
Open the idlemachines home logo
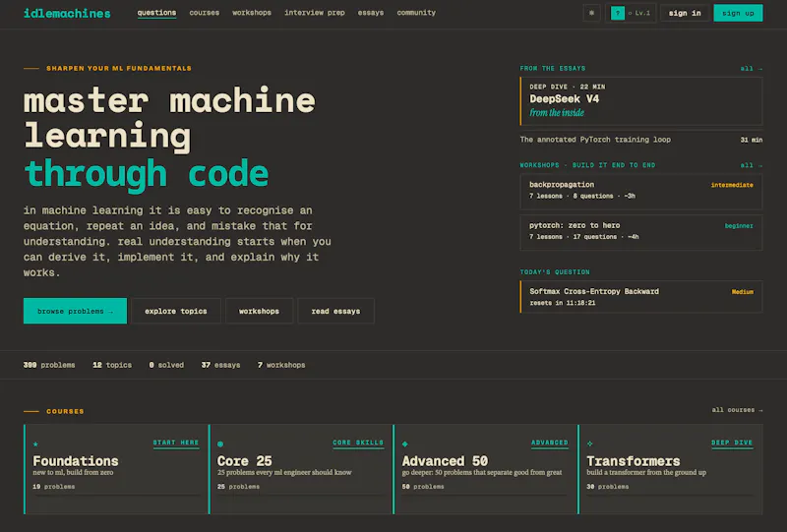[67, 14]
